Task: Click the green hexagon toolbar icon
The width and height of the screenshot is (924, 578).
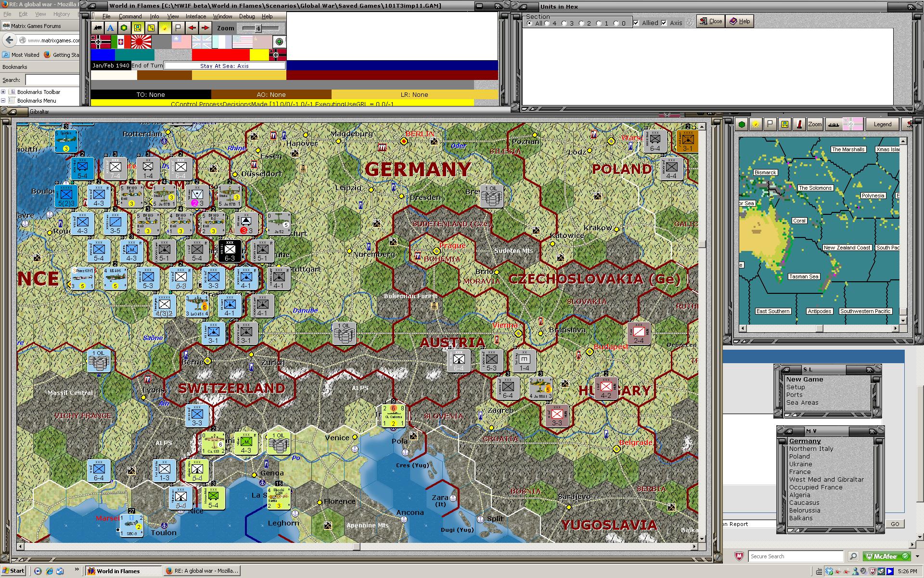Action: point(124,28)
